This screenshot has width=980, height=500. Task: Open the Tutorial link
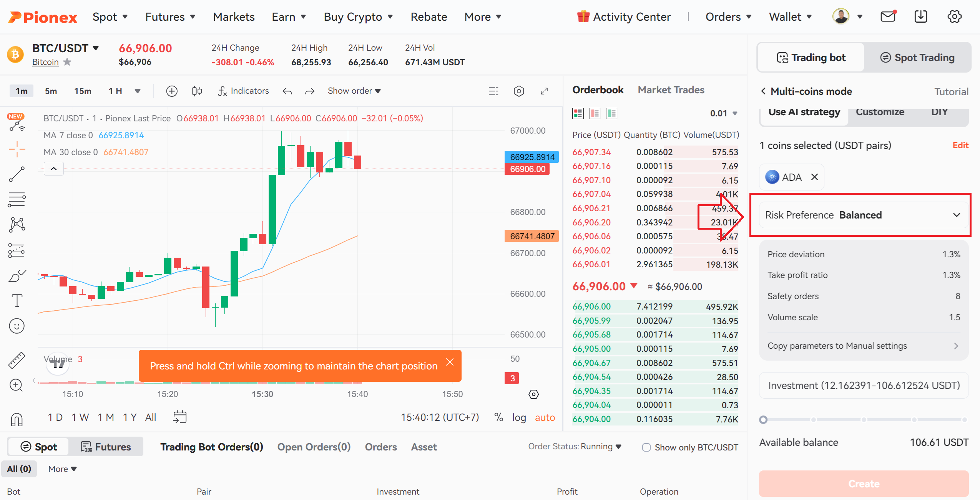pos(951,91)
